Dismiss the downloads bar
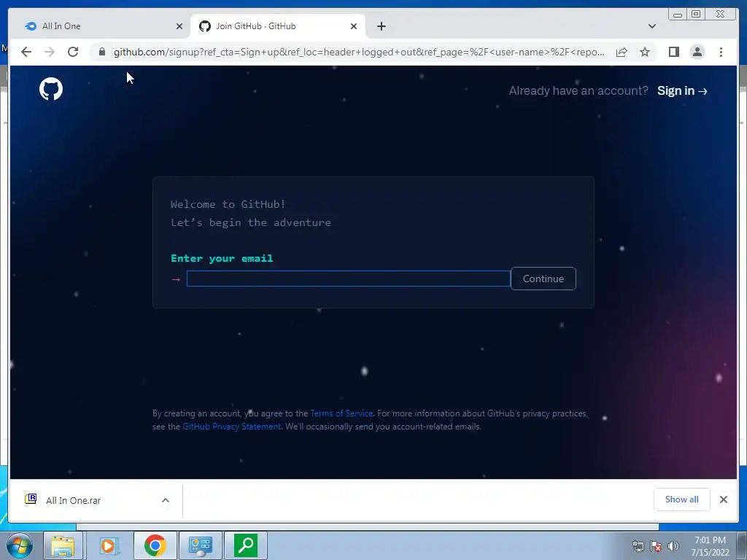The height and width of the screenshot is (560, 747). click(723, 499)
